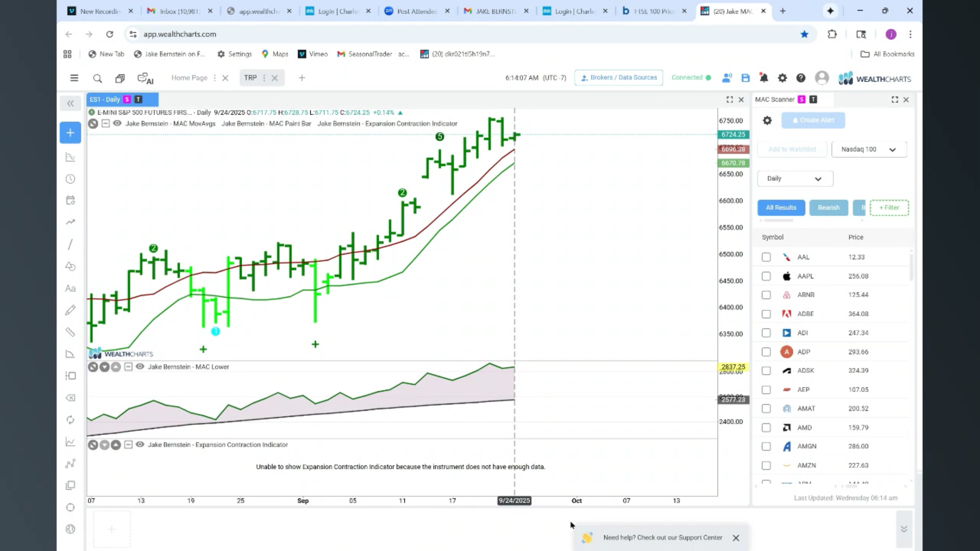
Task: Open the layouts windows icon
Action: click(120, 78)
